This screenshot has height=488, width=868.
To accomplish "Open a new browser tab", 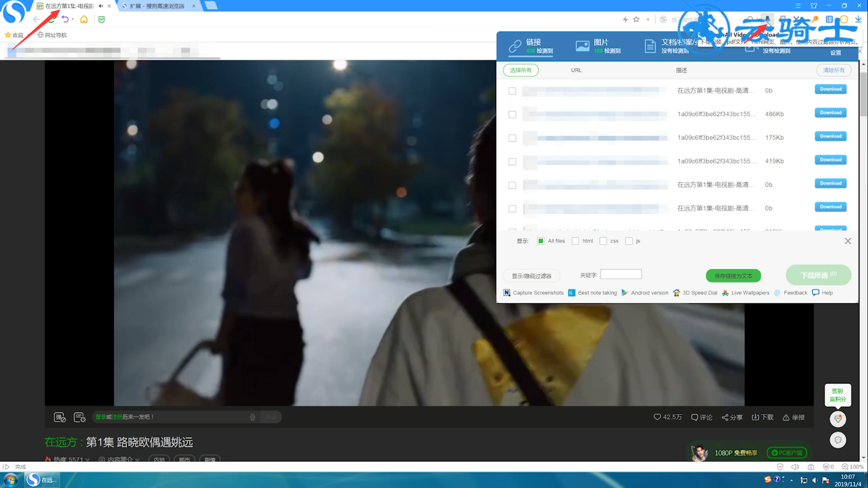I will pyautogui.click(x=210, y=6).
